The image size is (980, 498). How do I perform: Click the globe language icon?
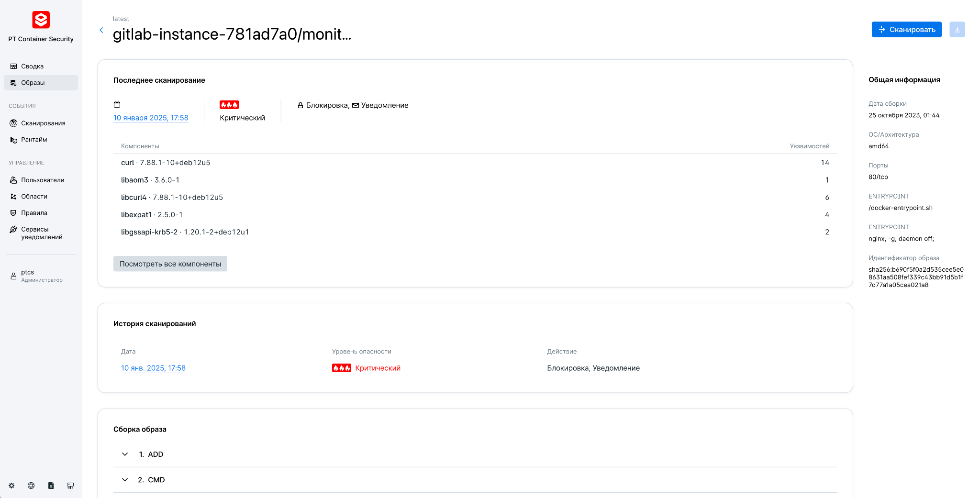(x=31, y=486)
